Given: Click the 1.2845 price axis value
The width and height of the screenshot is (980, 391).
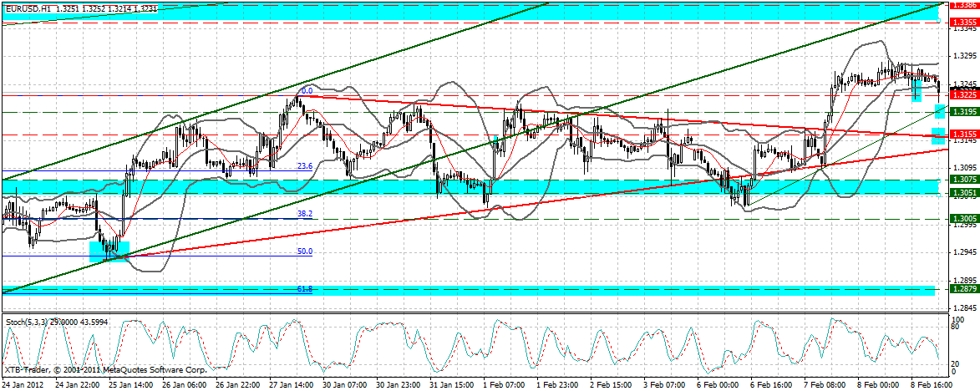Looking at the screenshot, I should pyautogui.click(x=964, y=308).
